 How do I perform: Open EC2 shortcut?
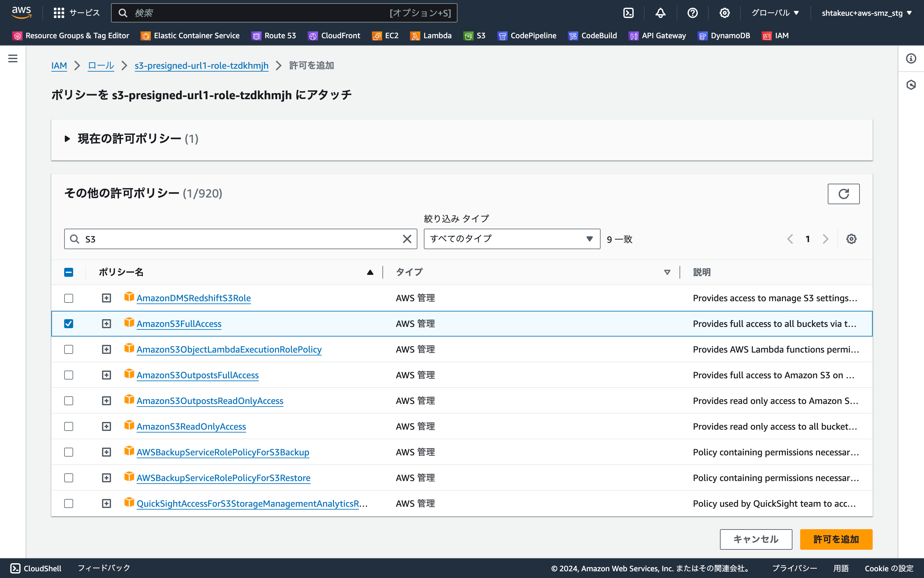[385, 36]
